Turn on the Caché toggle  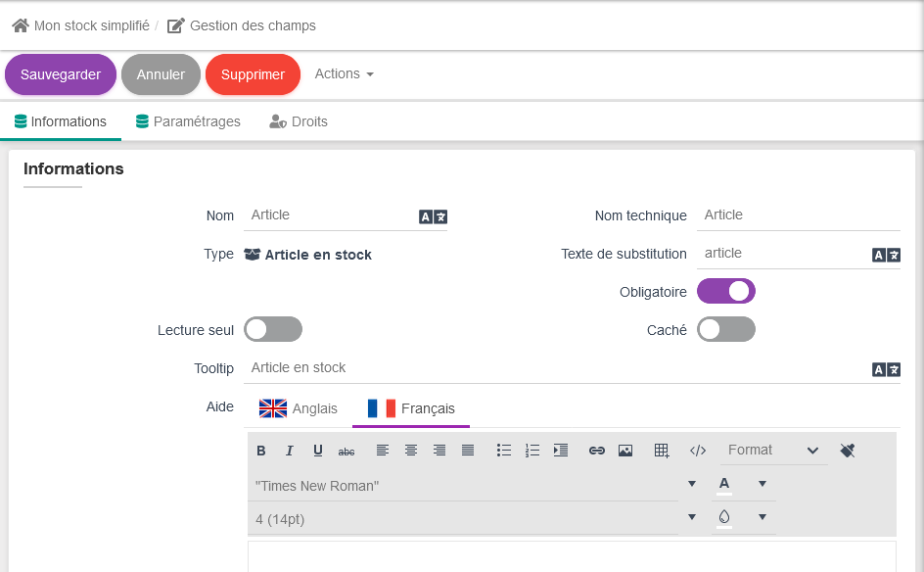click(725, 330)
